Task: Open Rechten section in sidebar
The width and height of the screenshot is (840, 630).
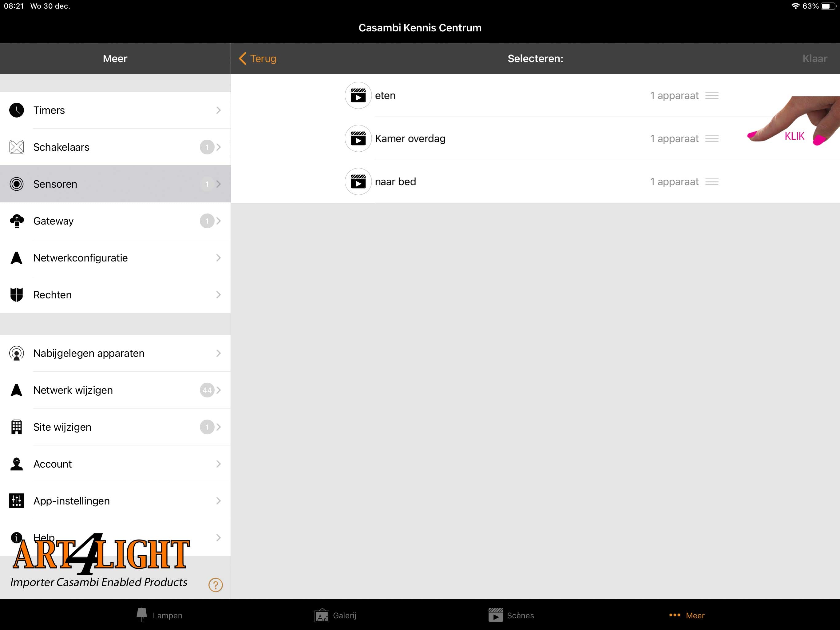Action: click(x=115, y=294)
